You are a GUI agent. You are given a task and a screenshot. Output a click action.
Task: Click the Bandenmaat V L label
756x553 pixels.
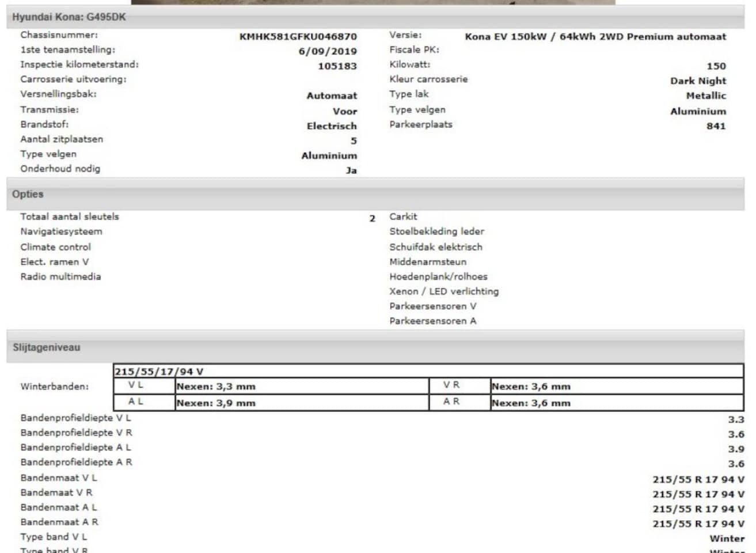(x=59, y=478)
